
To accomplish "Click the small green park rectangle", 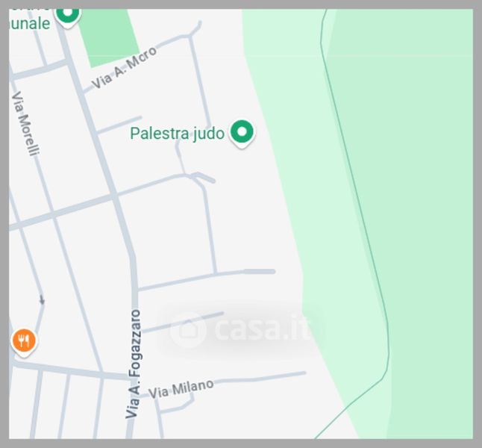I will (x=108, y=37).
